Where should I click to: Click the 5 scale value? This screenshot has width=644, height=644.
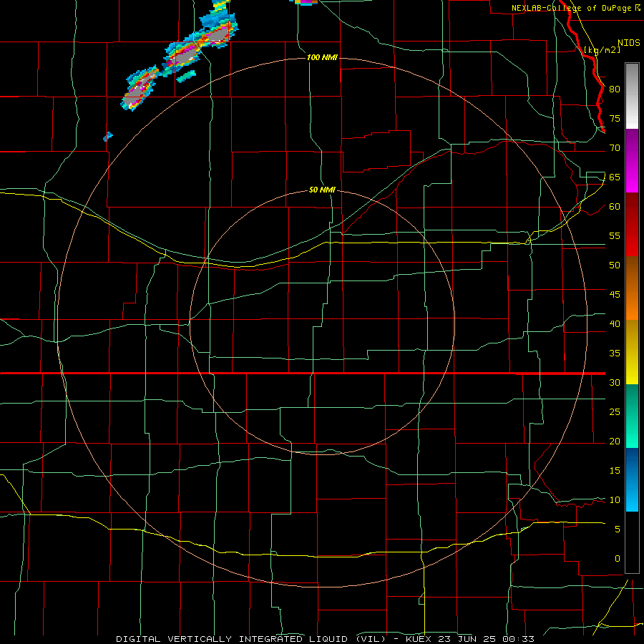click(618, 529)
